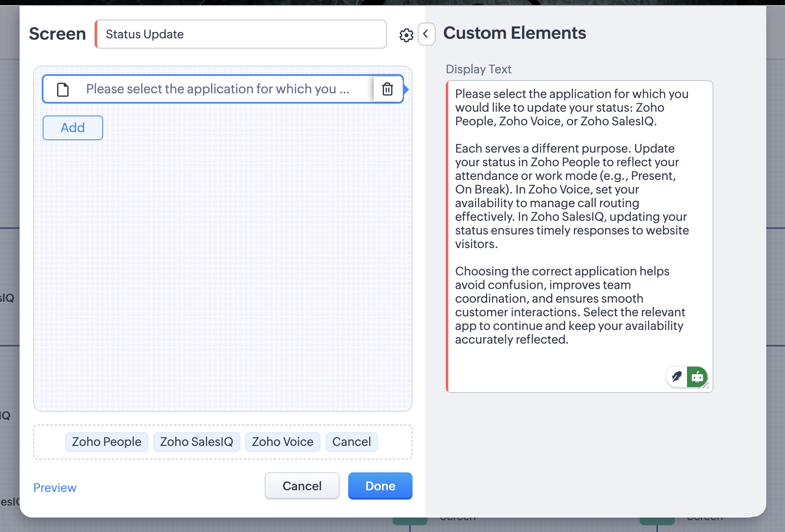Select the Zoho Voice option chip
Image resolution: width=785 pixels, height=532 pixels.
(x=283, y=442)
